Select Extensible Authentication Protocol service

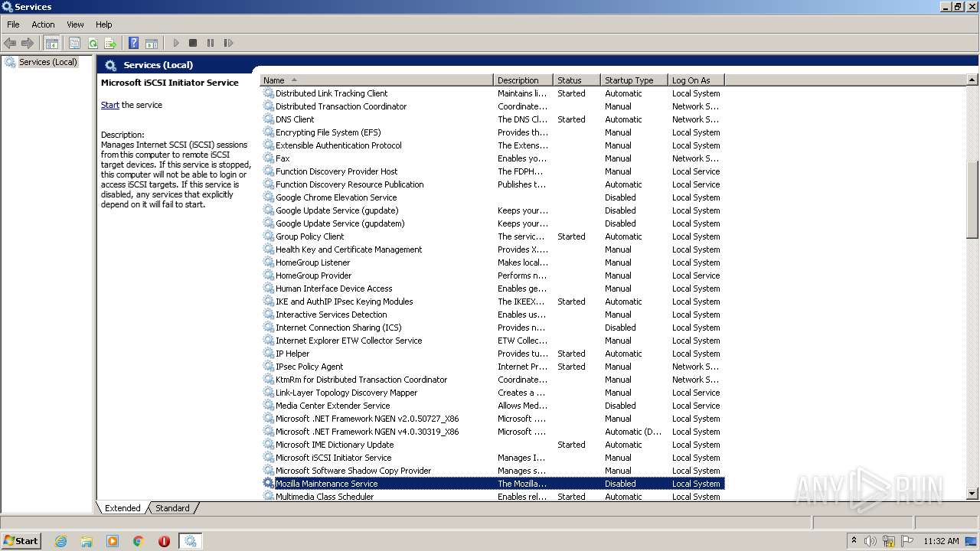tap(492, 145)
